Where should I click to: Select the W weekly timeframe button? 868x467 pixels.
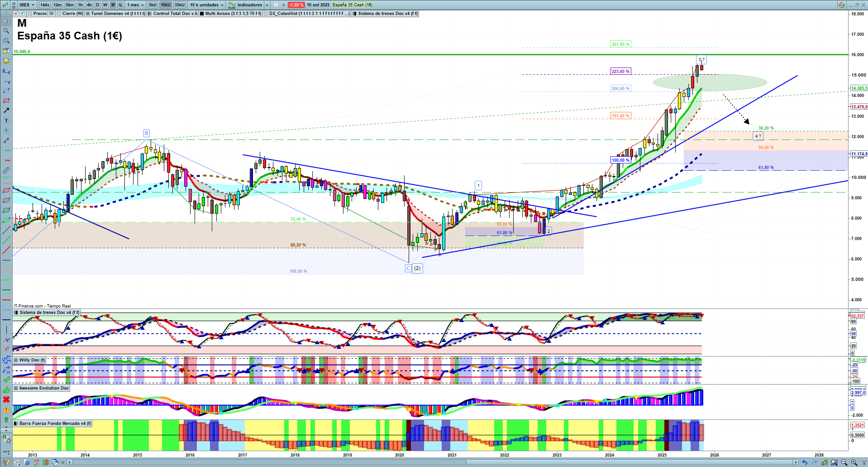coord(105,5)
